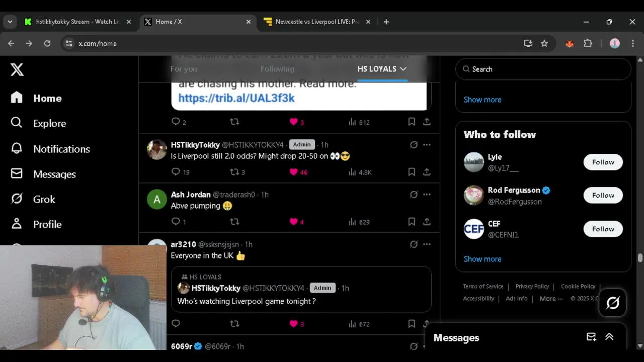Reply to the post with 19 replies
The image size is (644, 362).
click(x=180, y=172)
